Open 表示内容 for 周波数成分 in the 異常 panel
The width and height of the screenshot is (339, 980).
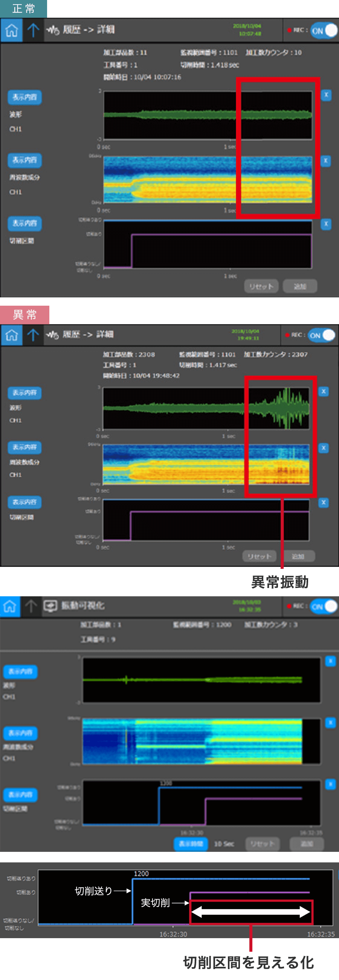tap(25, 447)
